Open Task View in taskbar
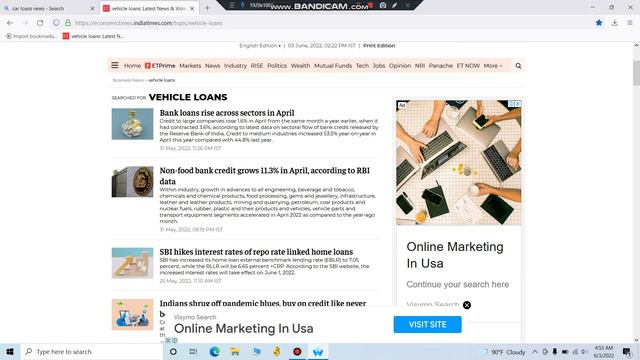 tap(193, 351)
